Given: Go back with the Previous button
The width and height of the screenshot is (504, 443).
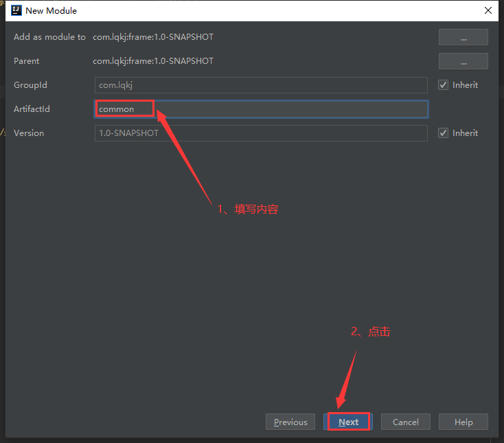Looking at the screenshot, I should 290,422.
